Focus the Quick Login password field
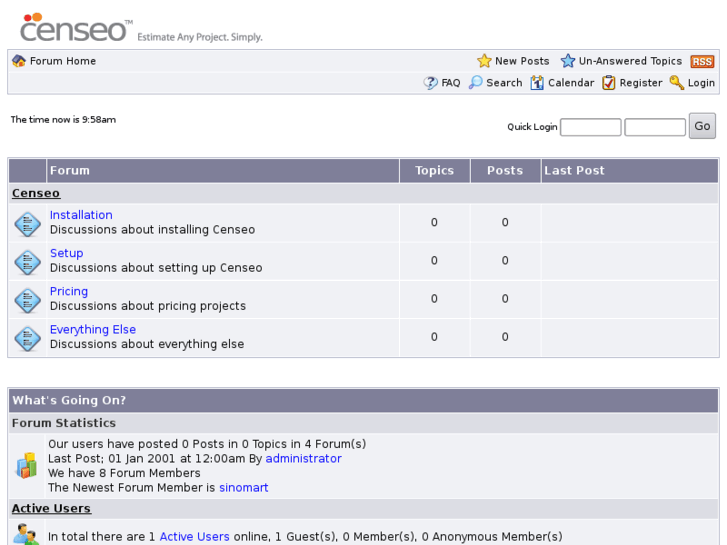Screen dimensions: 727x545 coord(655,127)
